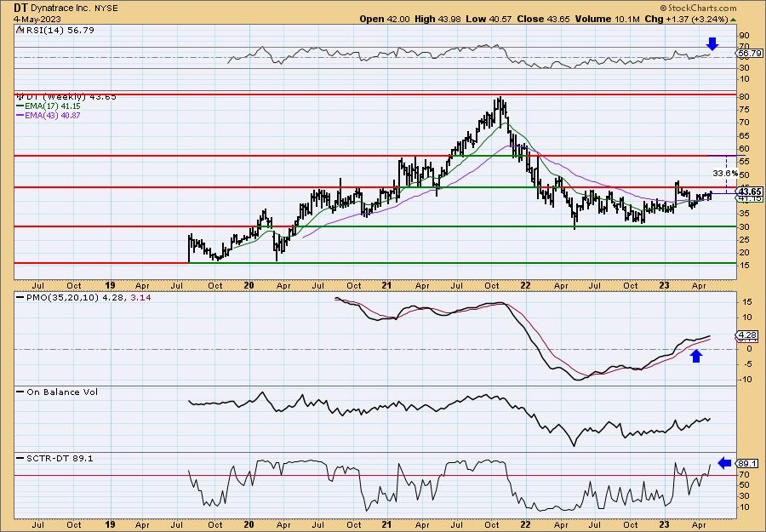Click the small marker icon before RSI(14) legend
The height and width of the screenshot is (532, 766).
pos(20,31)
